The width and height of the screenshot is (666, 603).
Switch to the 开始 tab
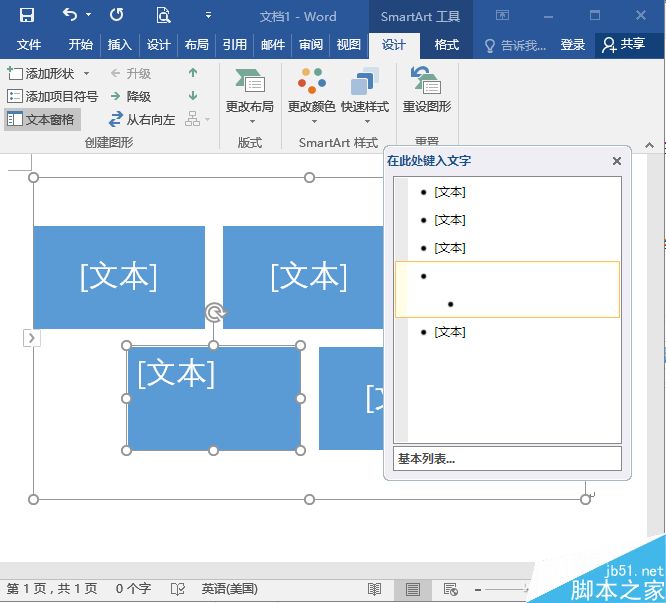80,44
